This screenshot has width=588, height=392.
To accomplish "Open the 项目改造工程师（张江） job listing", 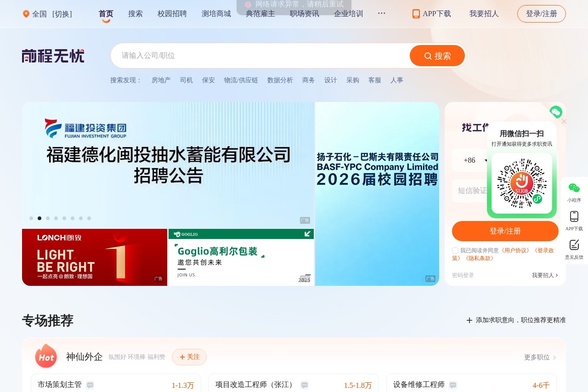I will point(256,385).
